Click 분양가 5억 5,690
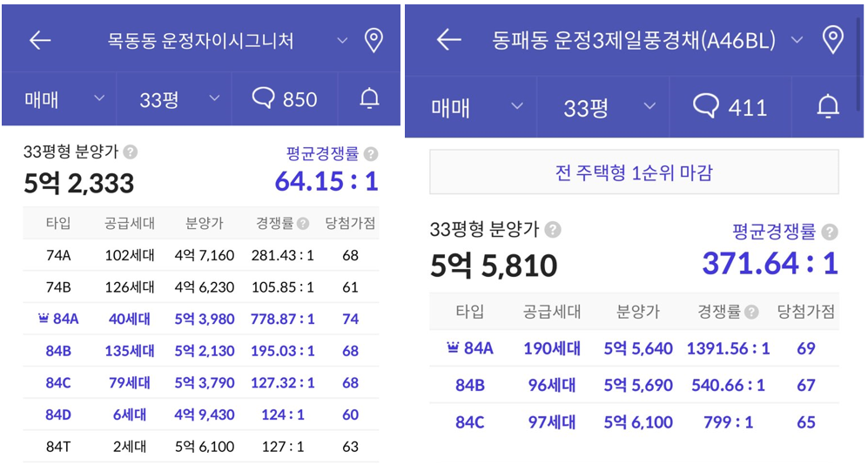The height and width of the screenshot is (465, 868). pos(638,385)
